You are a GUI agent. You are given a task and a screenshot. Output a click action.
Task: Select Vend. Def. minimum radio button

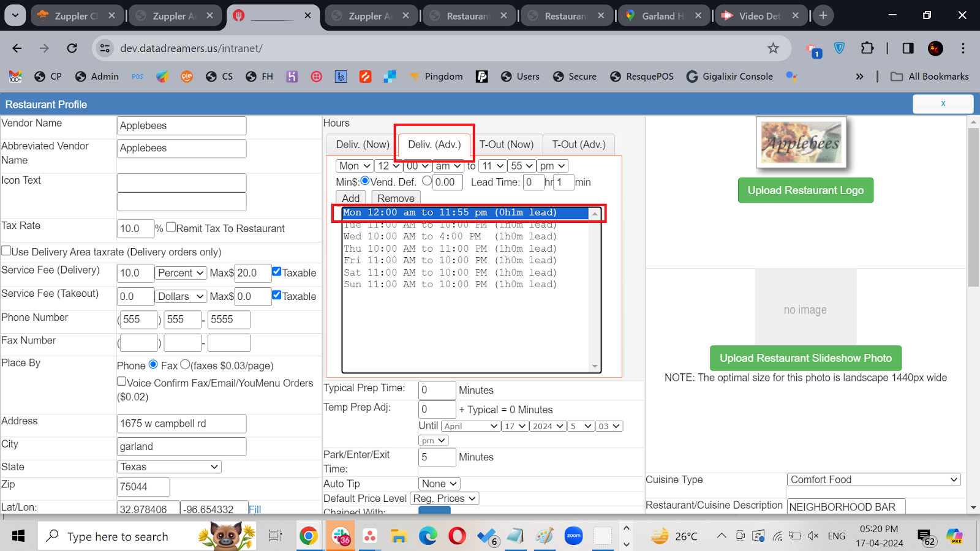point(365,181)
